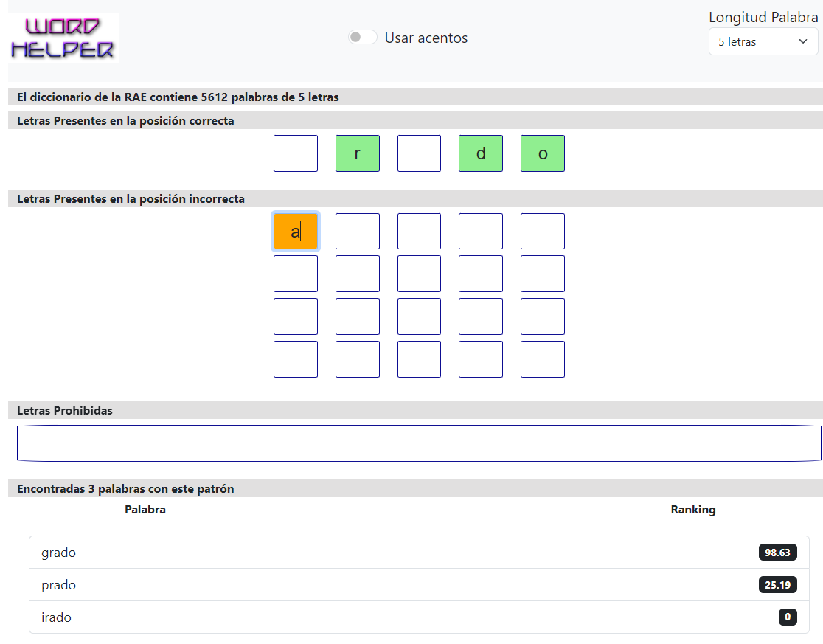This screenshot has height=644, width=823.
Task: Select second box in first incorrect-position row
Action: (358, 232)
